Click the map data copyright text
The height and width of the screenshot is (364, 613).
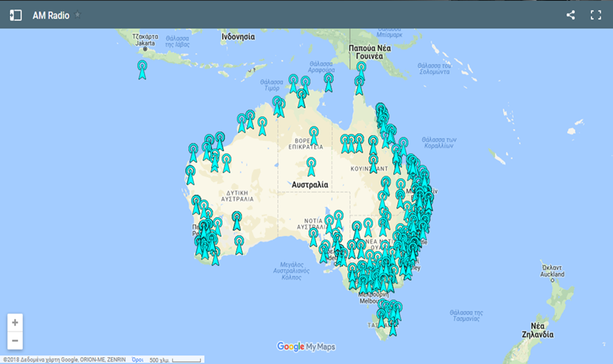click(x=64, y=360)
